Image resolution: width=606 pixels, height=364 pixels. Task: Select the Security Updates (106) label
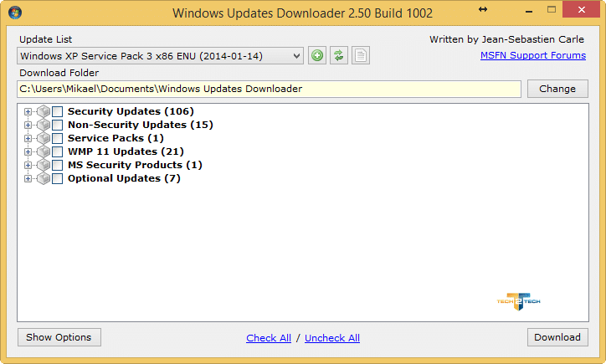(131, 111)
